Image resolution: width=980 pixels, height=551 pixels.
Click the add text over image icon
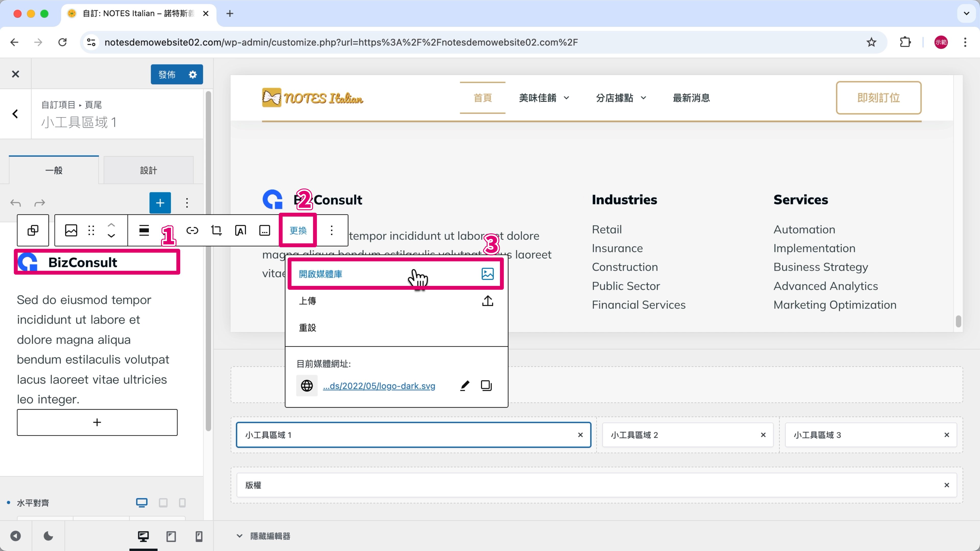click(x=240, y=230)
